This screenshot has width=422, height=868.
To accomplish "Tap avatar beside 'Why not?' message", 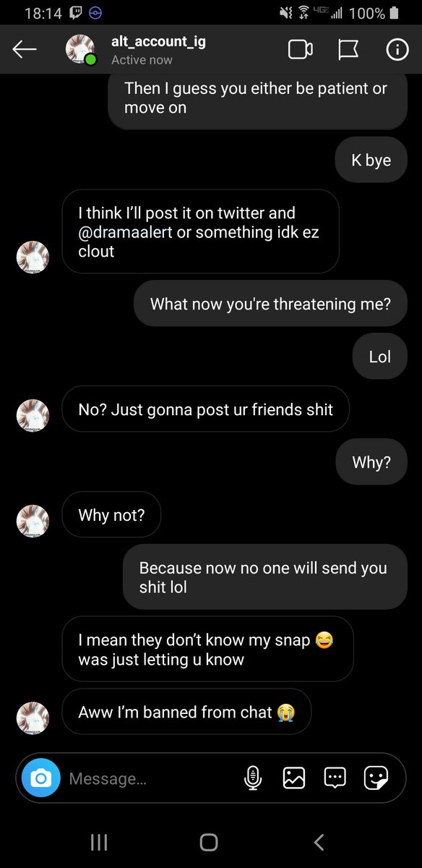I will pyautogui.click(x=33, y=521).
